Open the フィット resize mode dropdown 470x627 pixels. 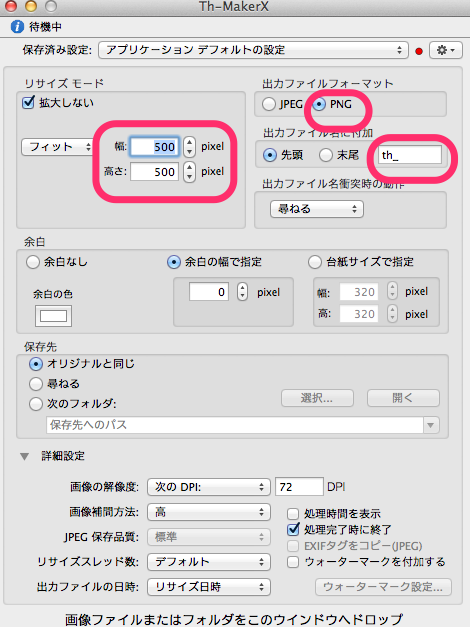click(57, 147)
